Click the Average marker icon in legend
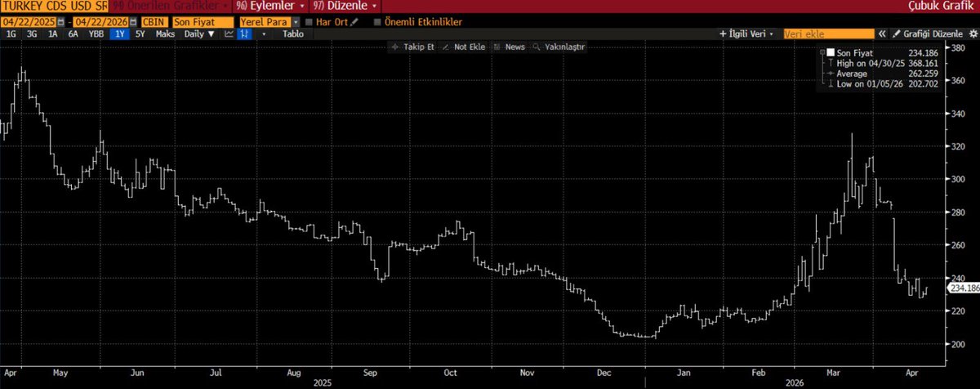This screenshot has width=980, height=389. pyautogui.click(x=830, y=74)
